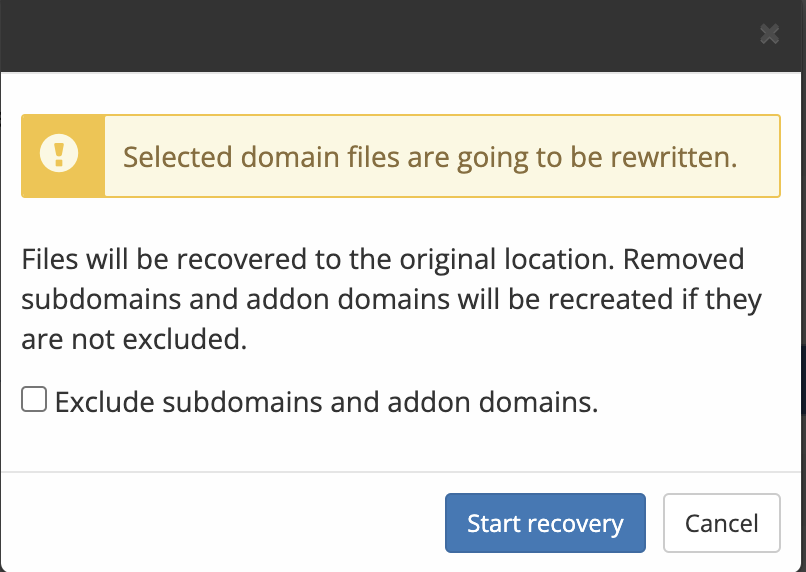
Task: Click the 'Files will be recovered' paragraph
Action: pos(392,299)
